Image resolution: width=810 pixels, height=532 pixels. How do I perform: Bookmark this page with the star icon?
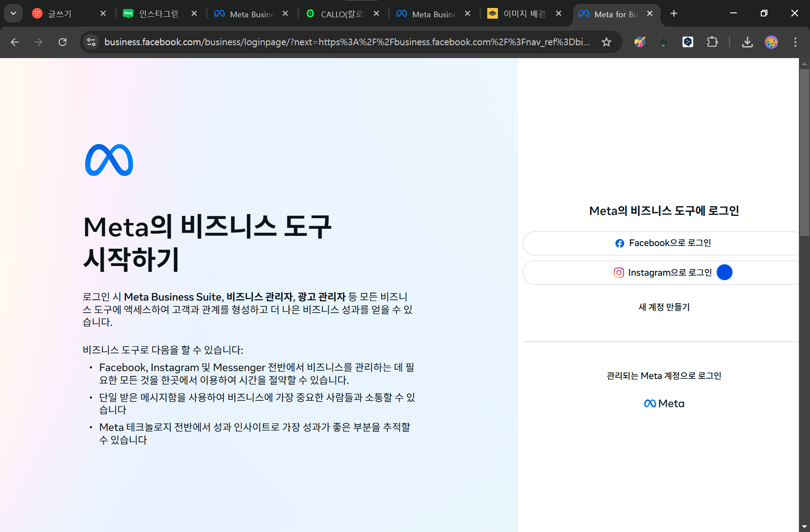[606, 42]
